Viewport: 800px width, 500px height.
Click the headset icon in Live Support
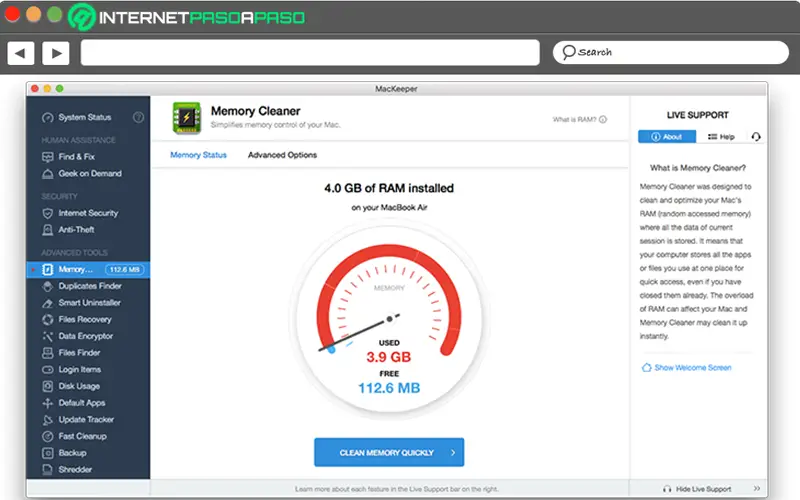click(x=756, y=137)
